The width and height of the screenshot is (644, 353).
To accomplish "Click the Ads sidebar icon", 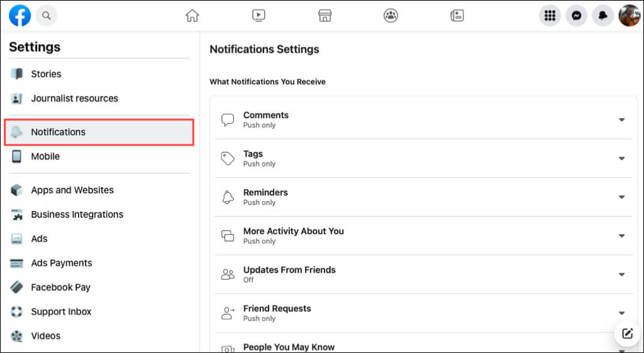I will 16,239.
